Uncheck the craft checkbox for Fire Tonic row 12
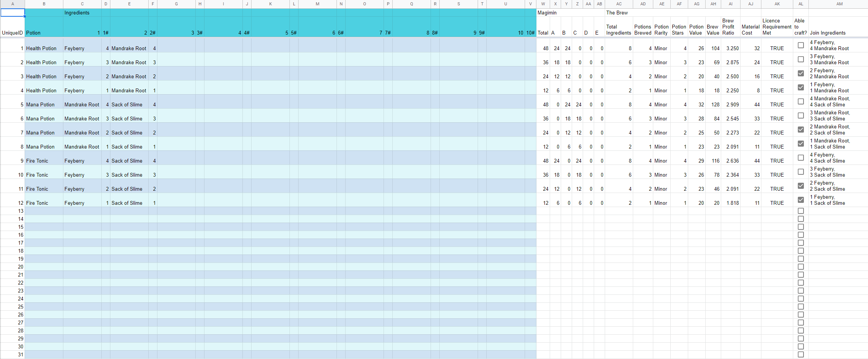The height and width of the screenshot is (359, 868). point(800,200)
